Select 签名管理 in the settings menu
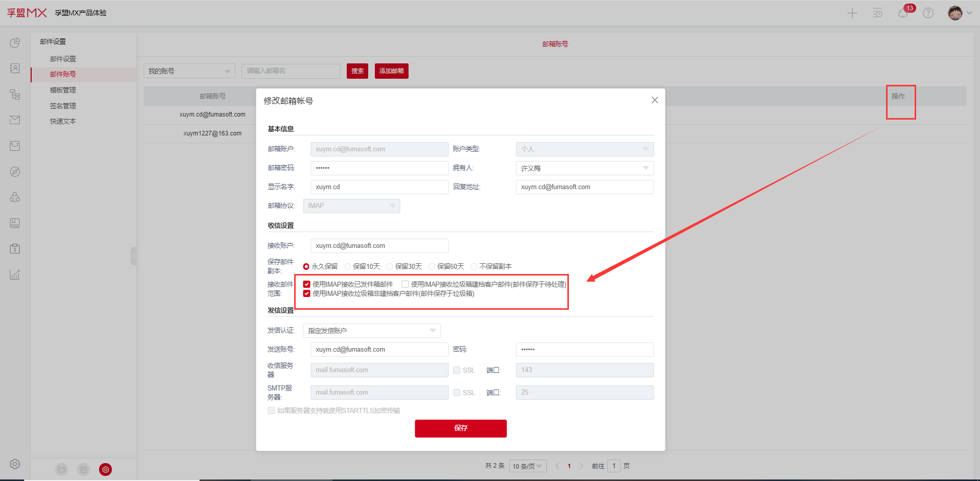This screenshot has width=980, height=481. (x=63, y=106)
